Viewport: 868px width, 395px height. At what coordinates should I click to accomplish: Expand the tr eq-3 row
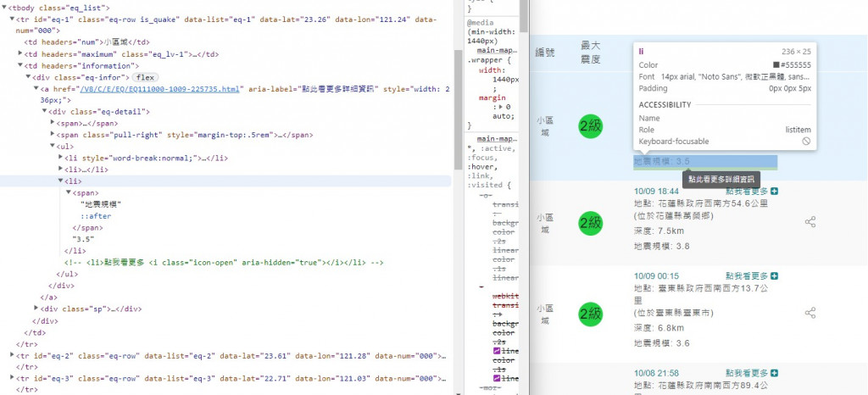(x=12, y=378)
